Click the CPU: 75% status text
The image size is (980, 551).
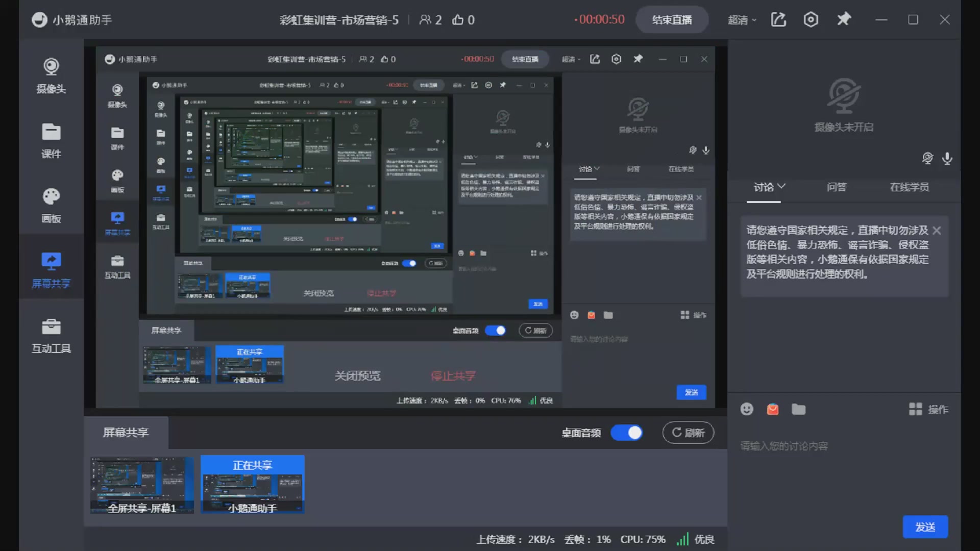coord(643,539)
